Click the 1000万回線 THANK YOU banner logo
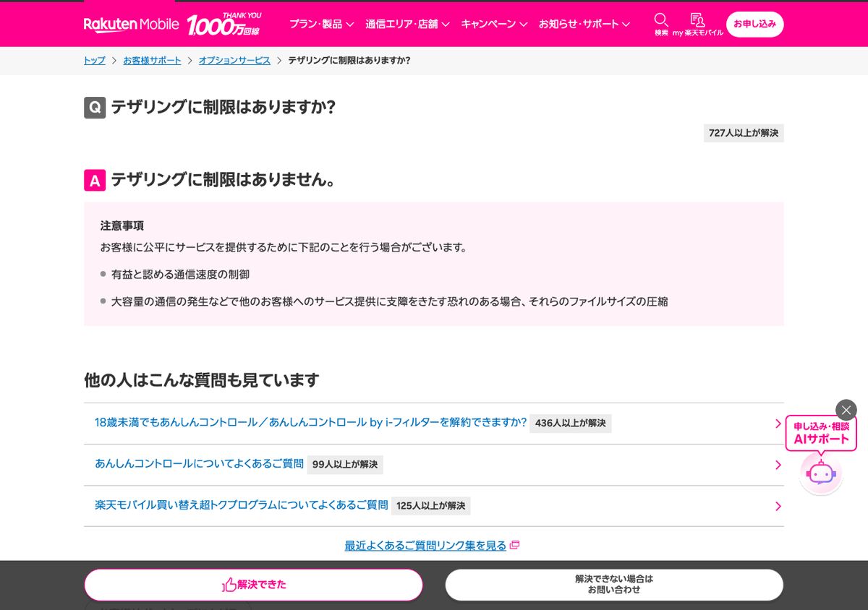The height and width of the screenshot is (610, 868). coord(224,24)
